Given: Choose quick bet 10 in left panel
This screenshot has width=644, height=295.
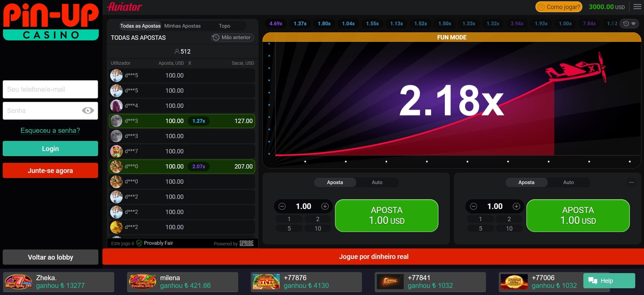Looking at the screenshot, I should [318, 229].
